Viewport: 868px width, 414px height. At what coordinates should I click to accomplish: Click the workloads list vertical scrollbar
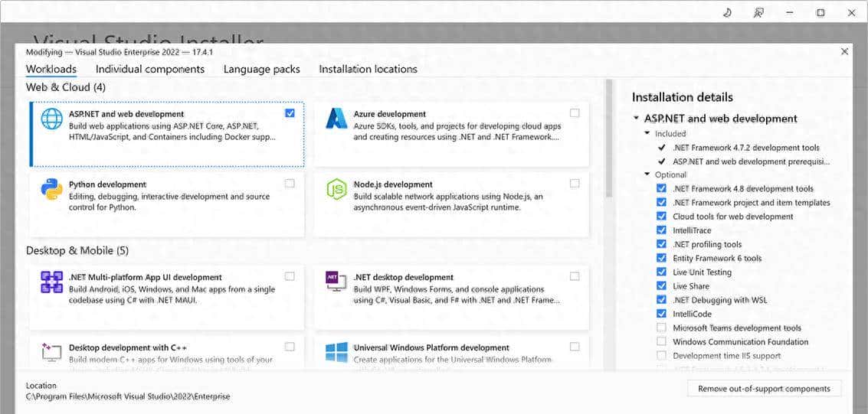pyautogui.click(x=609, y=139)
